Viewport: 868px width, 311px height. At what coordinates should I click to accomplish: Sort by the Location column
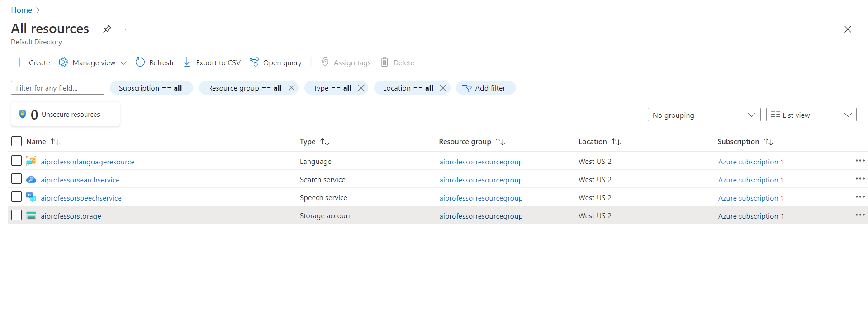[x=599, y=141]
